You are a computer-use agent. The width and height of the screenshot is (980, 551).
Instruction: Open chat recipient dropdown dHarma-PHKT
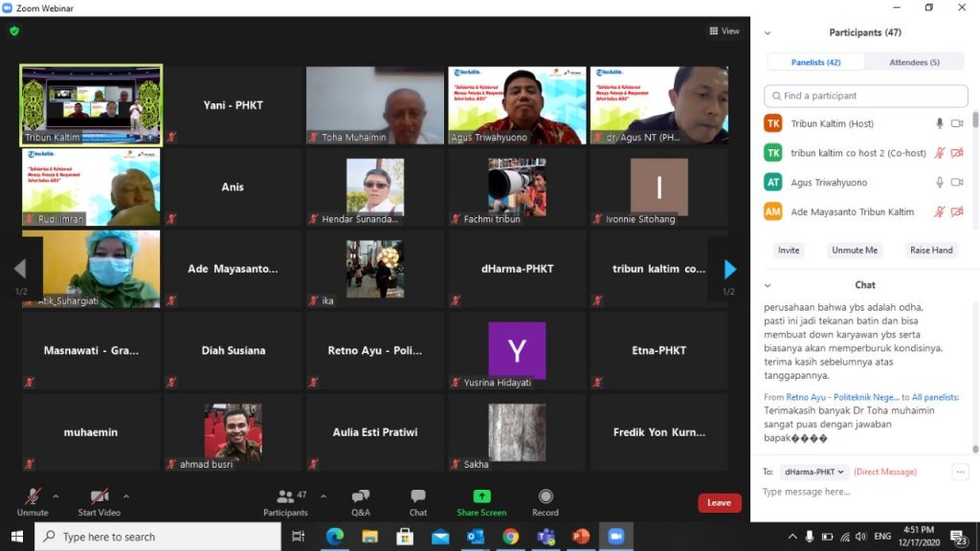click(814, 472)
